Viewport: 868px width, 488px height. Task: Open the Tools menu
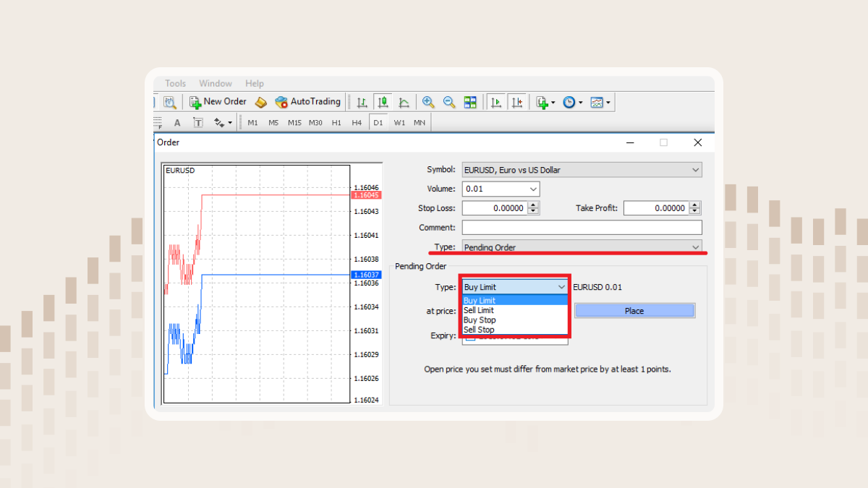pos(175,84)
